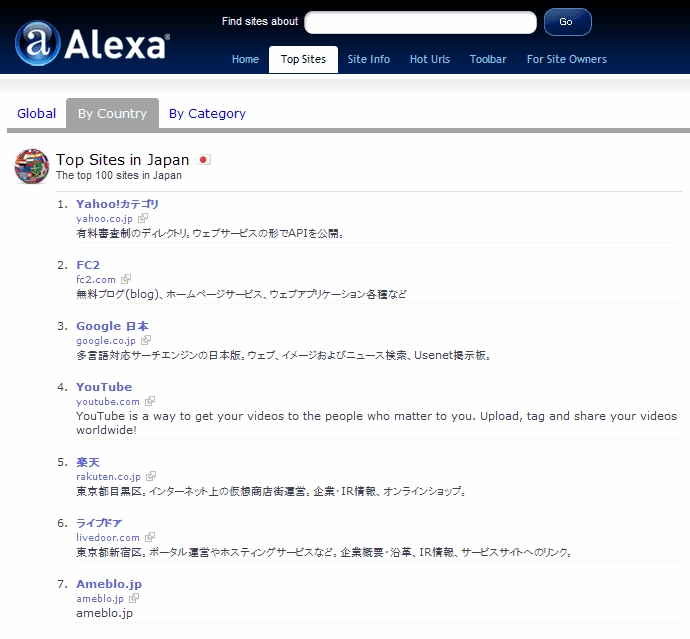Viewport: 690px width, 639px height.
Task: Open the Hot Urls navigation item
Action: coord(430,59)
